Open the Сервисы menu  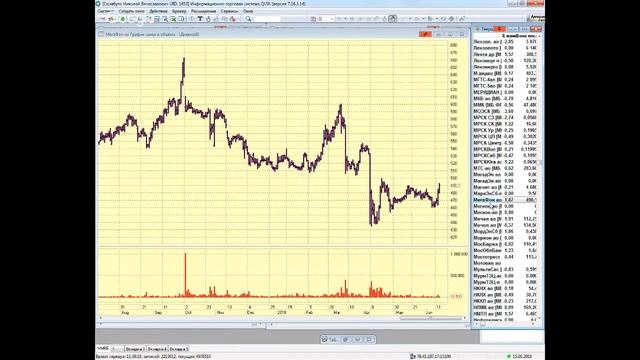pos(229,11)
